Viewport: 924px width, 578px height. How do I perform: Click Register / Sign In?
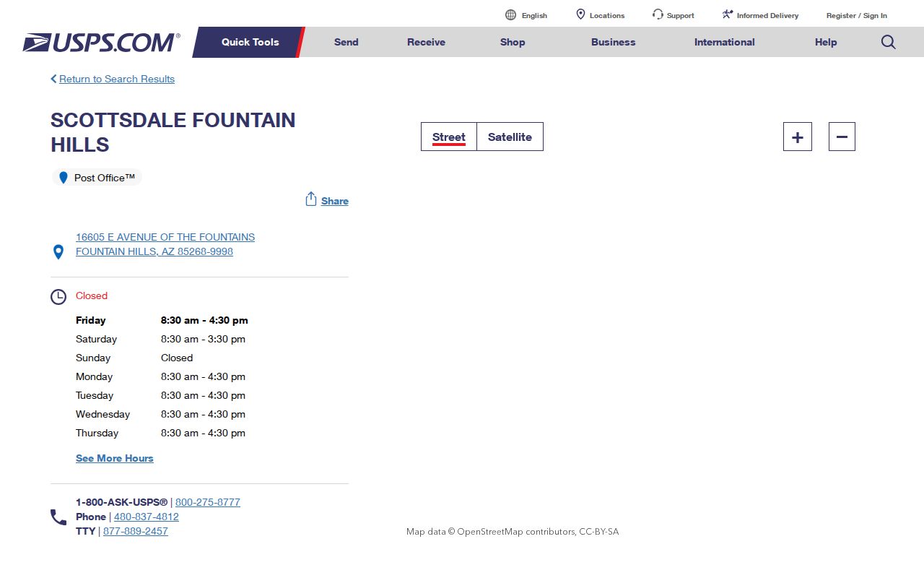[x=857, y=15]
